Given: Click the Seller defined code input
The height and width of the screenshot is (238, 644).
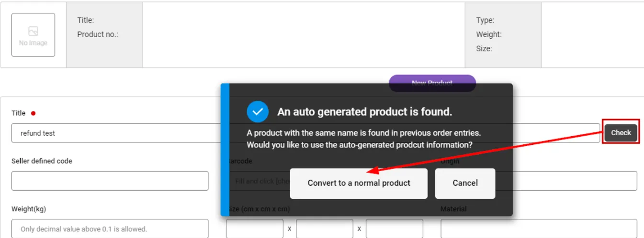Looking at the screenshot, I should (110, 181).
